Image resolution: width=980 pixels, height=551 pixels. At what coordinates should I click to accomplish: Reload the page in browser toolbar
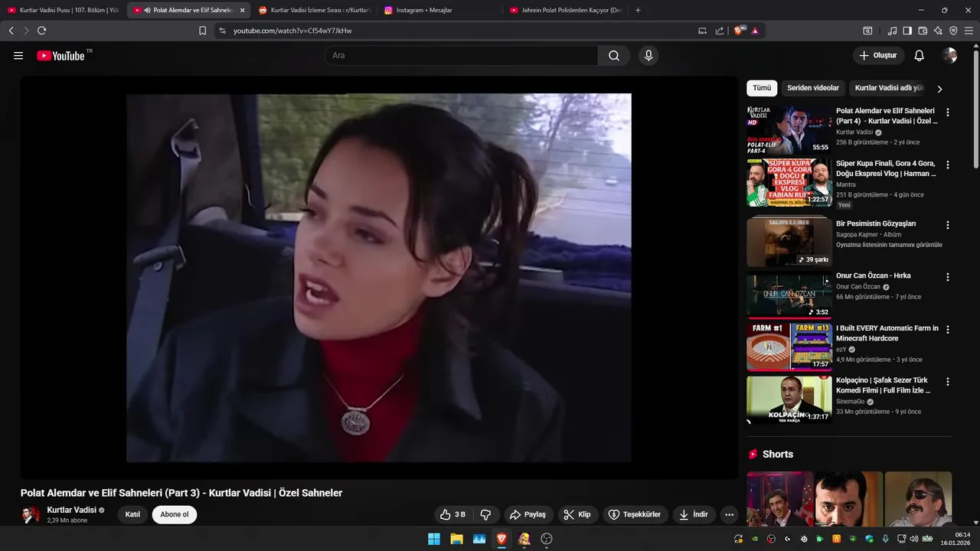click(41, 31)
